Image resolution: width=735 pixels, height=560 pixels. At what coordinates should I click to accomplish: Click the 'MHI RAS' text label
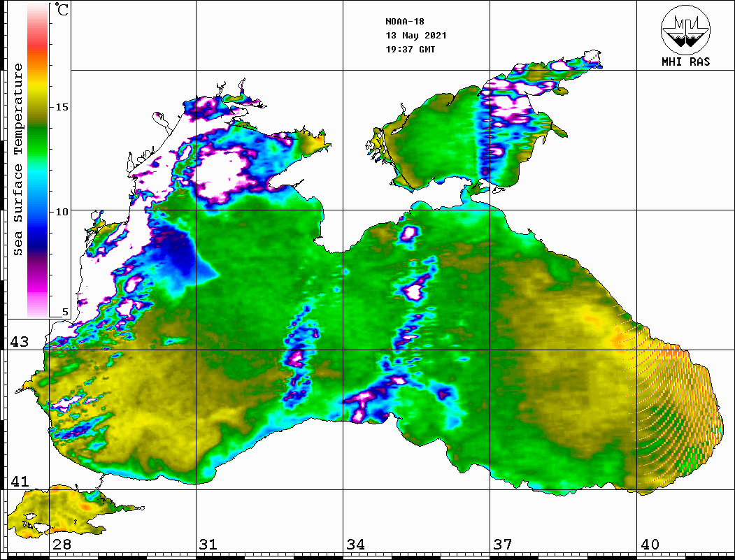tap(686, 62)
